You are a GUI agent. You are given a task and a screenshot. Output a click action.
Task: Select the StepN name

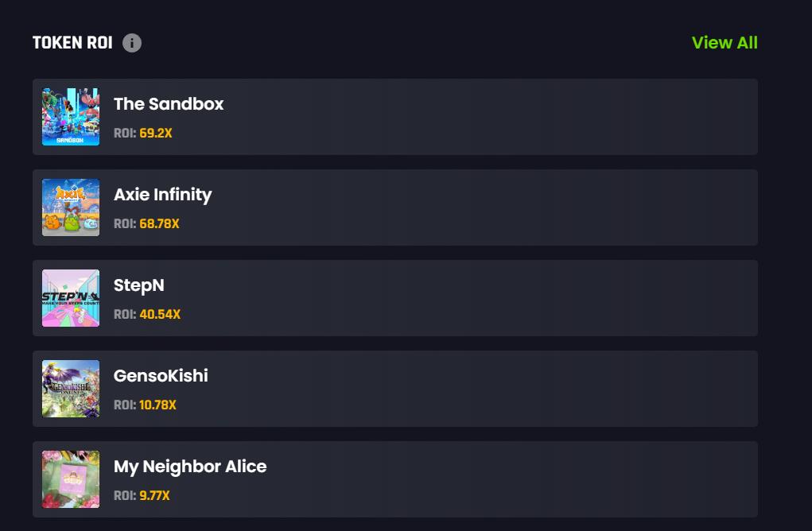point(139,285)
